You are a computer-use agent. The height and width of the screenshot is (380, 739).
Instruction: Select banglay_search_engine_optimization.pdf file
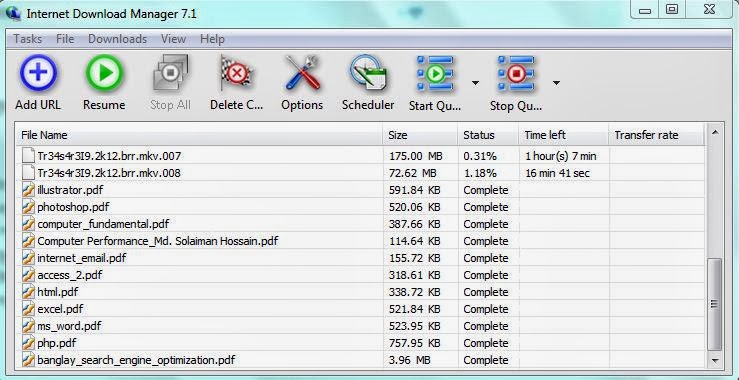pos(136,360)
